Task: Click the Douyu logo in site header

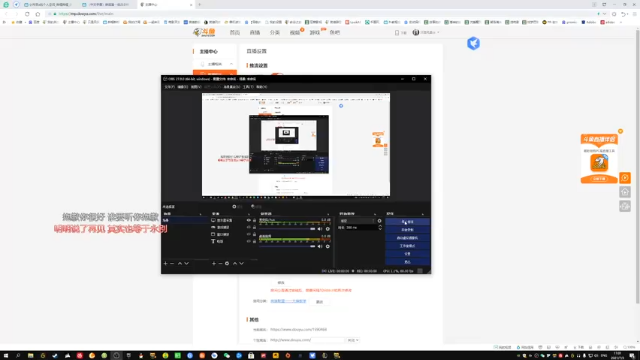Action: [204, 32]
